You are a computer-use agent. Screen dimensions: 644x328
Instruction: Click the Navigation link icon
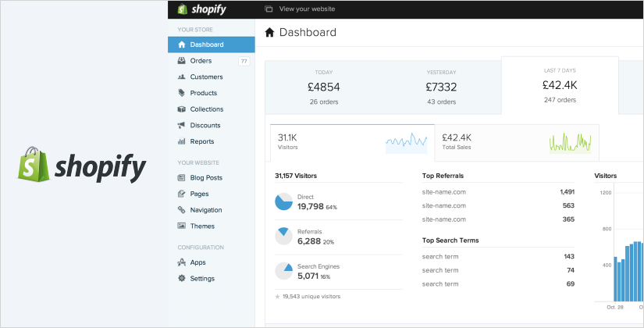coord(181,210)
